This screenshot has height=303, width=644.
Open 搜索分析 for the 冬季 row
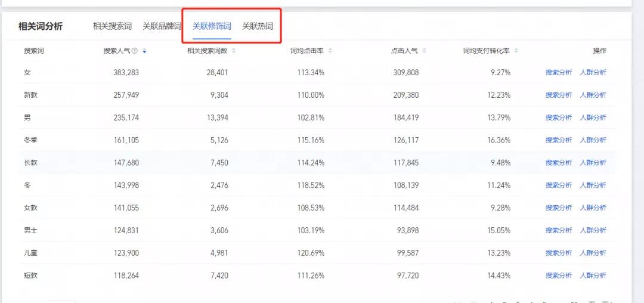559,140
